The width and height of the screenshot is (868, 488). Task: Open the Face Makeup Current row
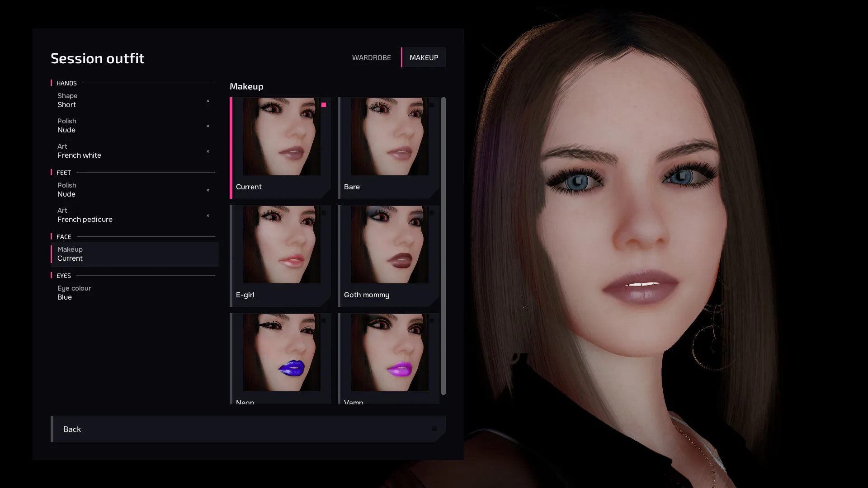(x=135, y=254)
